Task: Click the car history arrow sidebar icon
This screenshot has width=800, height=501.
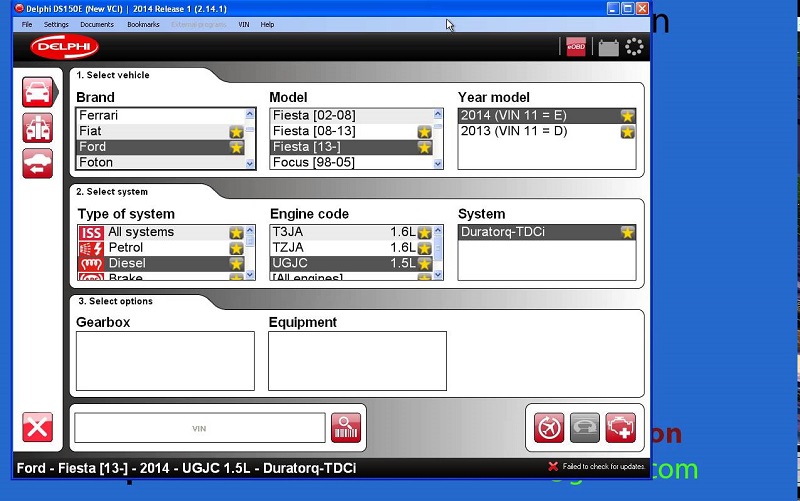Action: tap(37, 164)
